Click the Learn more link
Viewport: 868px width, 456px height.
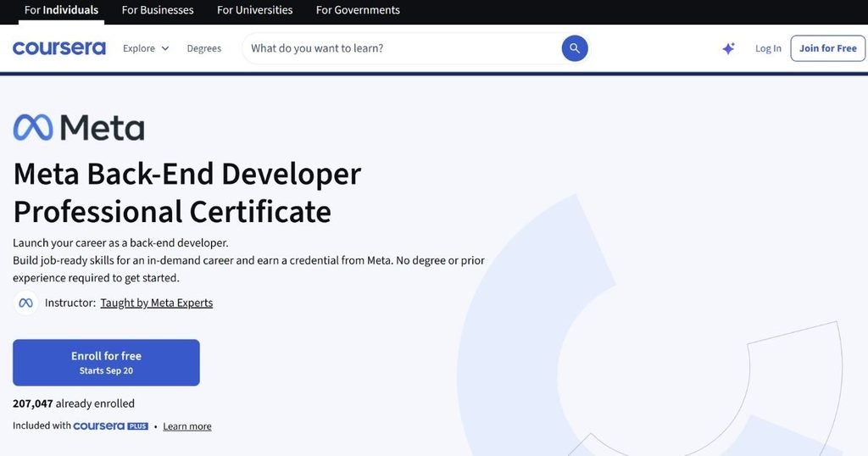[187, 426]
